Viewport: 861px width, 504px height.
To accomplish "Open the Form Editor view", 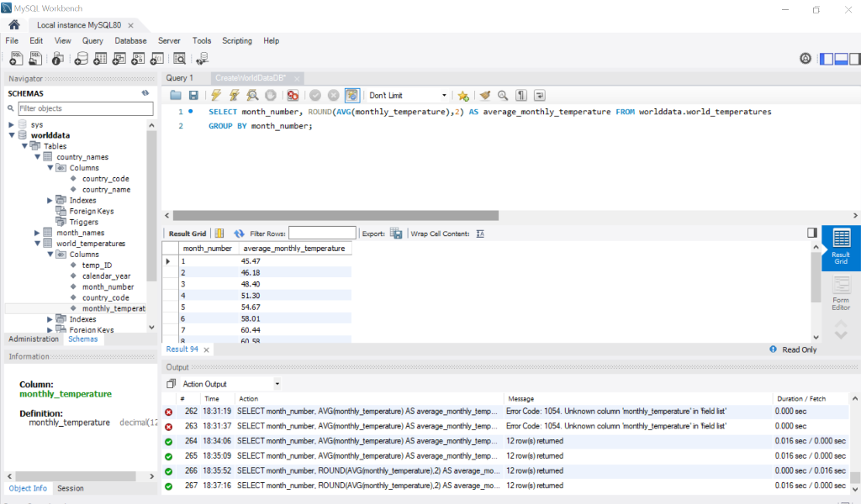I will click(840, 293).
